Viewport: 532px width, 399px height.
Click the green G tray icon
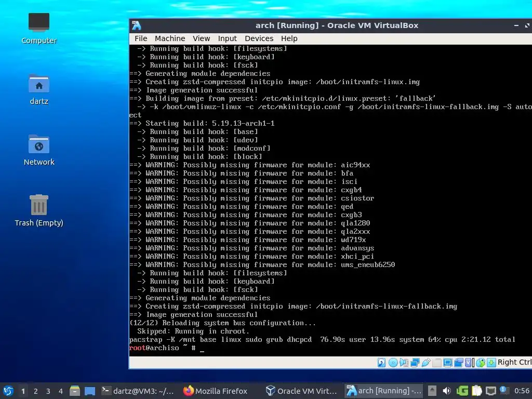click(x=462, y=391)
